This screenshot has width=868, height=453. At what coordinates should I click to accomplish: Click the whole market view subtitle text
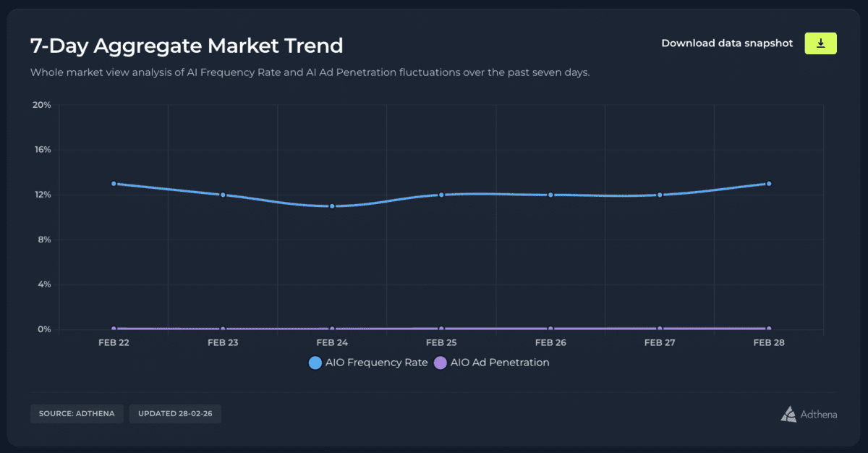pyautogui.click(x=310, y=72)
